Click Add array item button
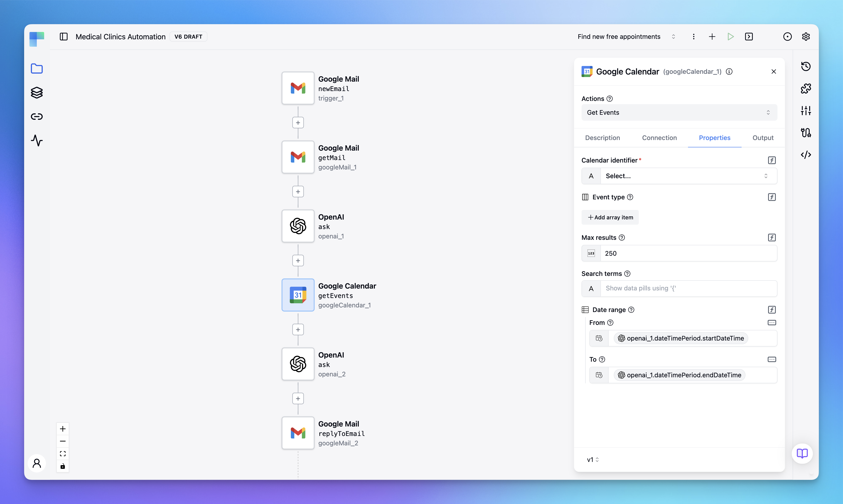Image resolution: width=843 pixels, height=504 pixels. click(x=610, y=217)
